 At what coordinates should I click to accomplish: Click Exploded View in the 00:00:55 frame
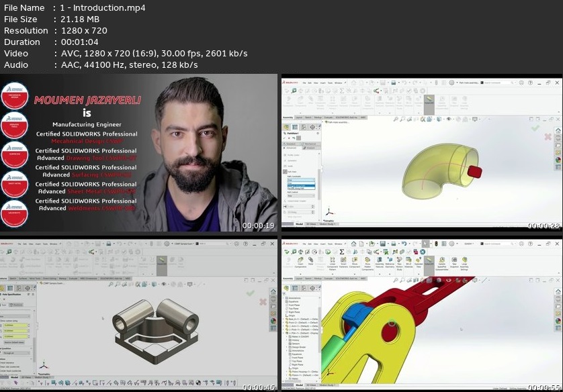point(419,262)
